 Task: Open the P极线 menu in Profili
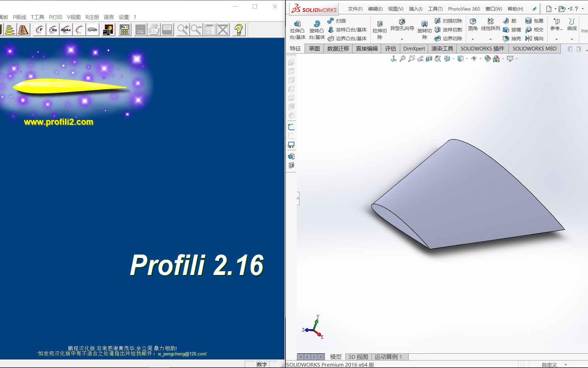(x=19, y=17)
